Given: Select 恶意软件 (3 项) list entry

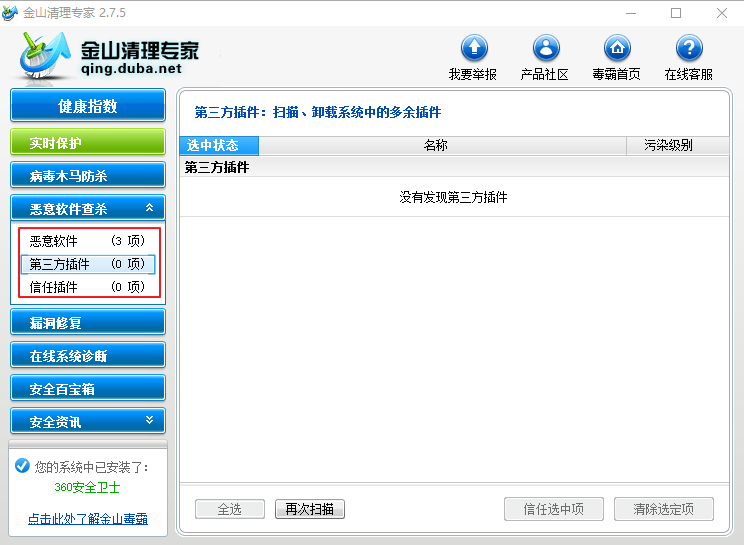Looking at the screenshot, I should (87, 241).
